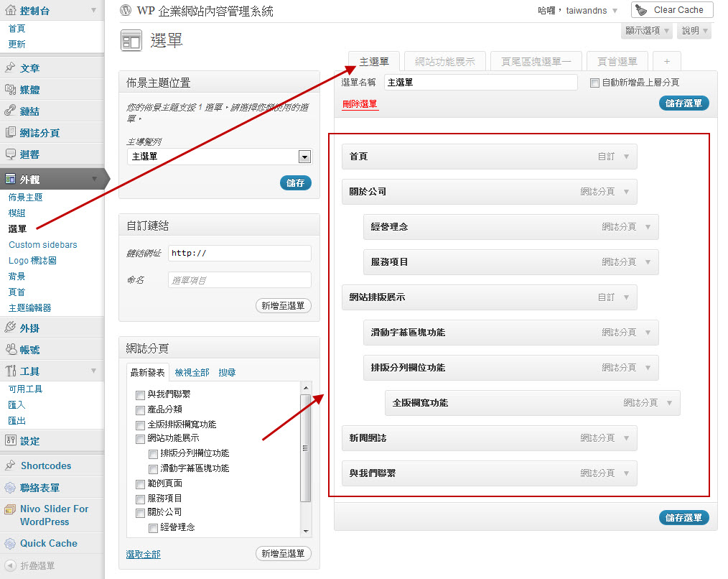Open the Custom sidebars submenu item
This screenshot has width=728, height=579.
tap(42, 244)
